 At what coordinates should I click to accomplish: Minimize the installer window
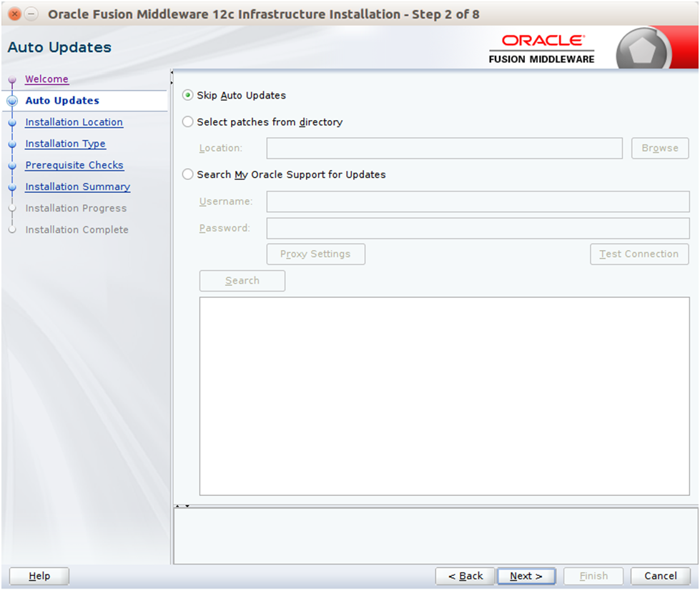click(31, 14)
